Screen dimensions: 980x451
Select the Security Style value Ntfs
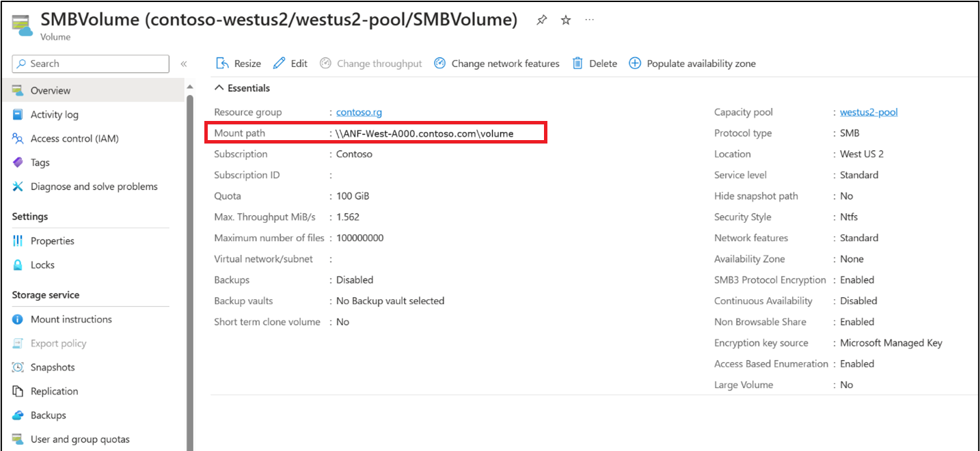click(x=849, y=217)
